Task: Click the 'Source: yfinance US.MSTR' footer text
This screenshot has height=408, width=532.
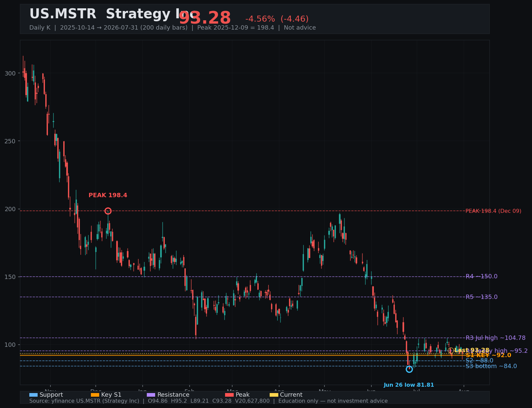Action: pos(208,401)
